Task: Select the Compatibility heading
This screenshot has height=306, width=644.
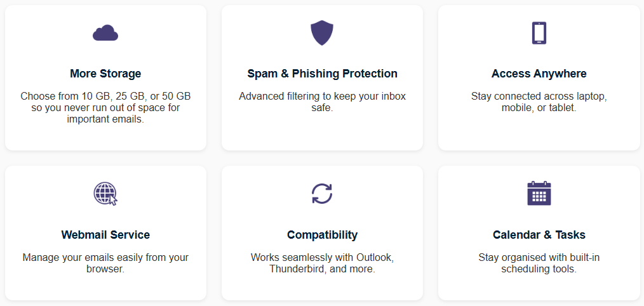Action: coord(322,235)
